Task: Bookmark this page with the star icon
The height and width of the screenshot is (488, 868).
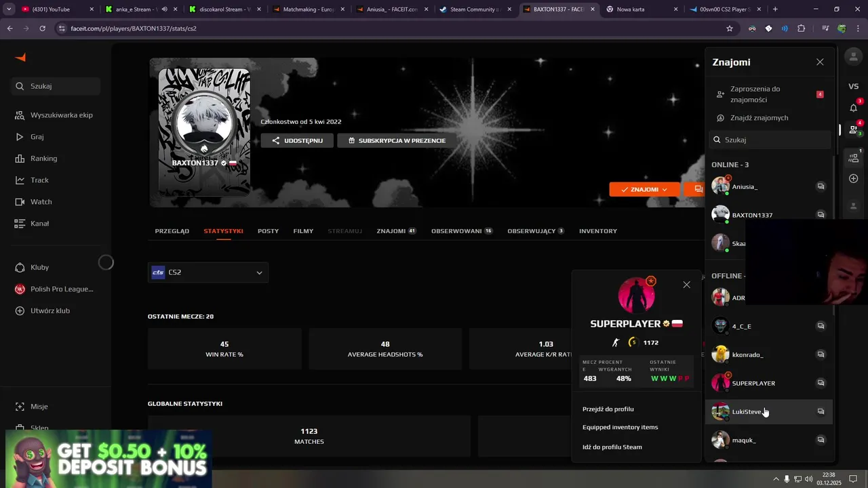Action: [730, 28]
